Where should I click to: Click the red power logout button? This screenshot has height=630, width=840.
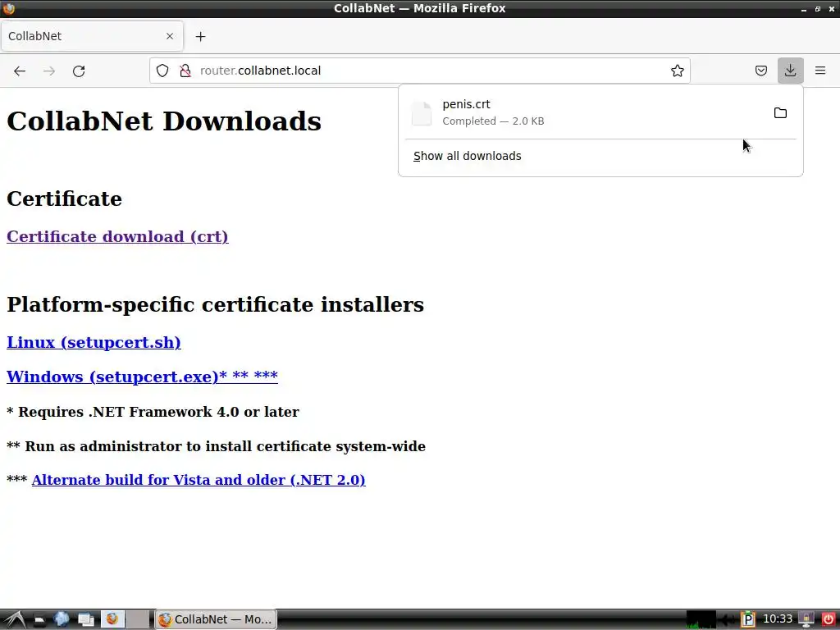click(829, 620)
